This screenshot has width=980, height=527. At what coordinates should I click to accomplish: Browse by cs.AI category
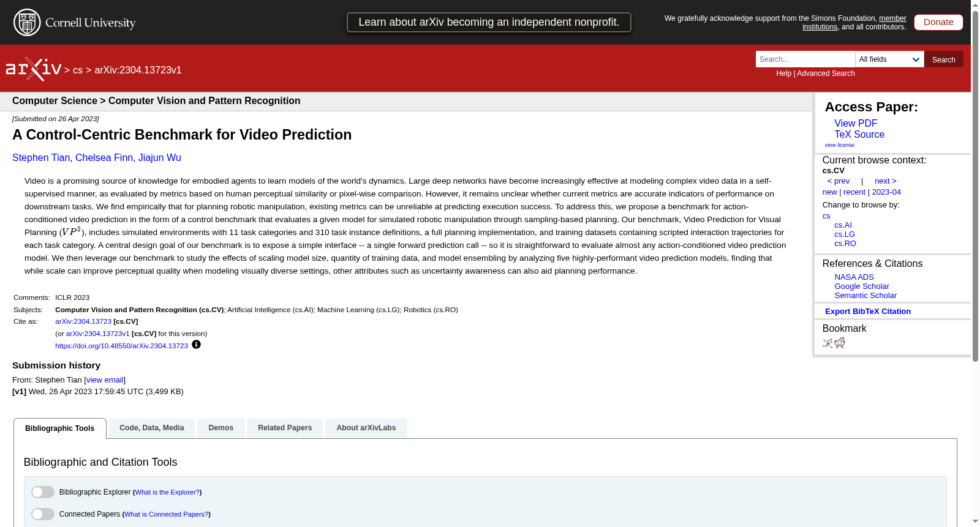click(x=843, y=225)
